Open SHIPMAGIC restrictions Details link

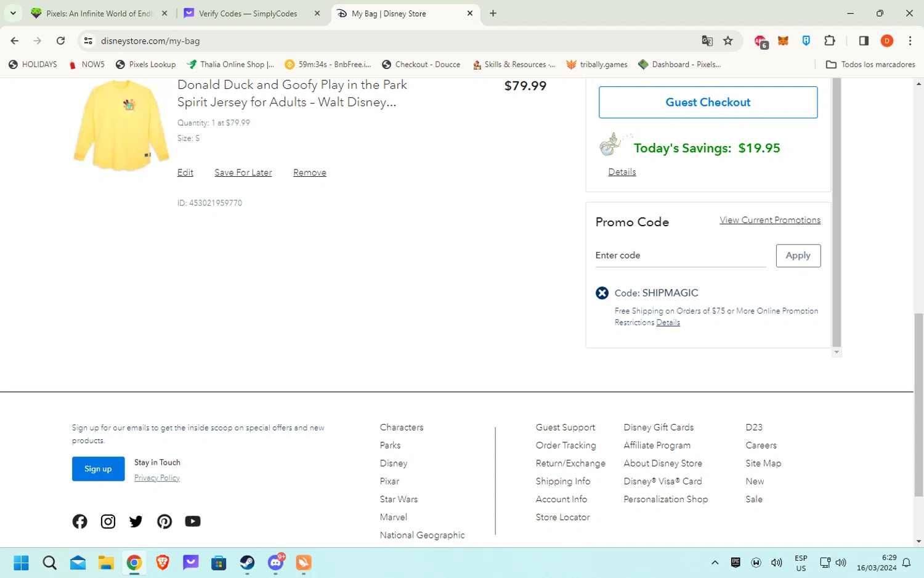pyautogui.click(x=668, y=322)
